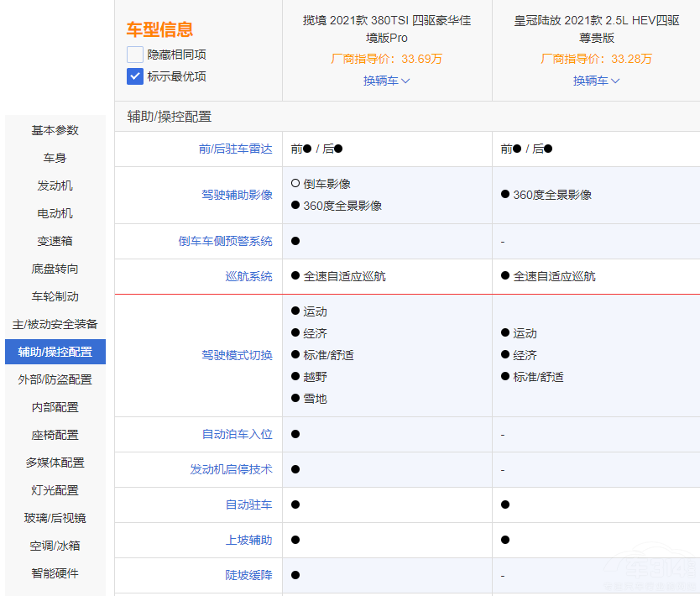Image resolution: width=700 pixels, height=596 pixels.
Task: Select 基本参数 in sidebar
Action: 55,130
